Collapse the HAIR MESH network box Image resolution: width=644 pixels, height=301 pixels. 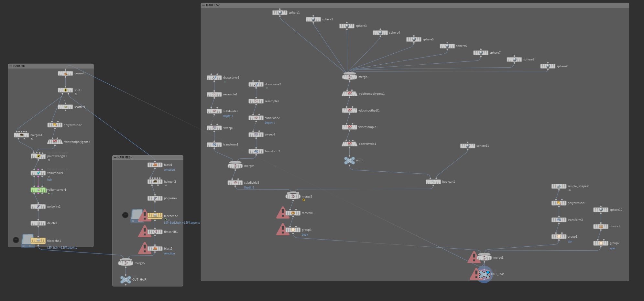pos(115,157)
